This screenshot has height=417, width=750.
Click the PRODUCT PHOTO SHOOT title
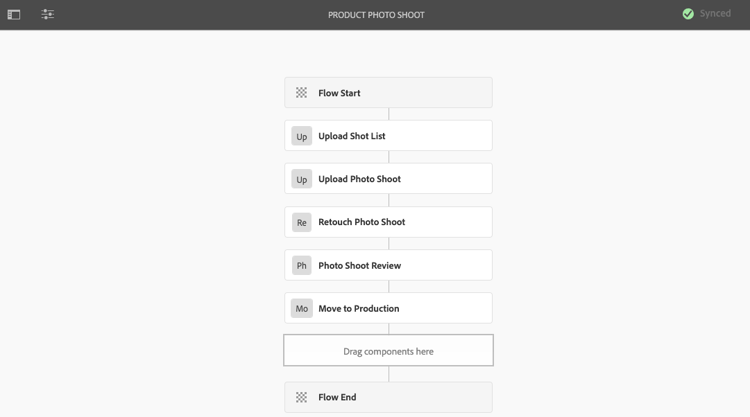click(x=376, y=15)
